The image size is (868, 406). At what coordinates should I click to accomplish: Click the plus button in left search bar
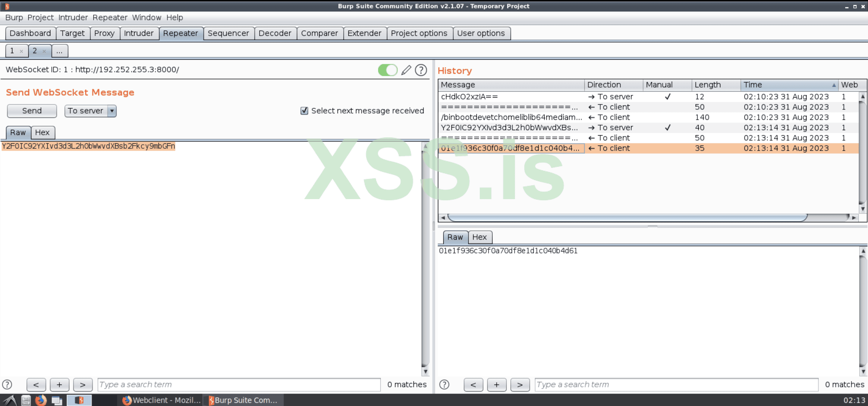(x=59, y=384)
